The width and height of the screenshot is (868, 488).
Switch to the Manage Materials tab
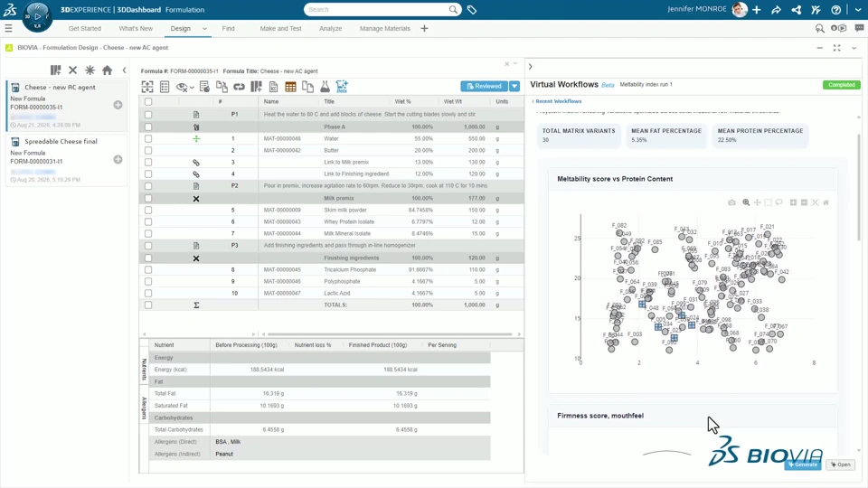click(x=385, y=28)
